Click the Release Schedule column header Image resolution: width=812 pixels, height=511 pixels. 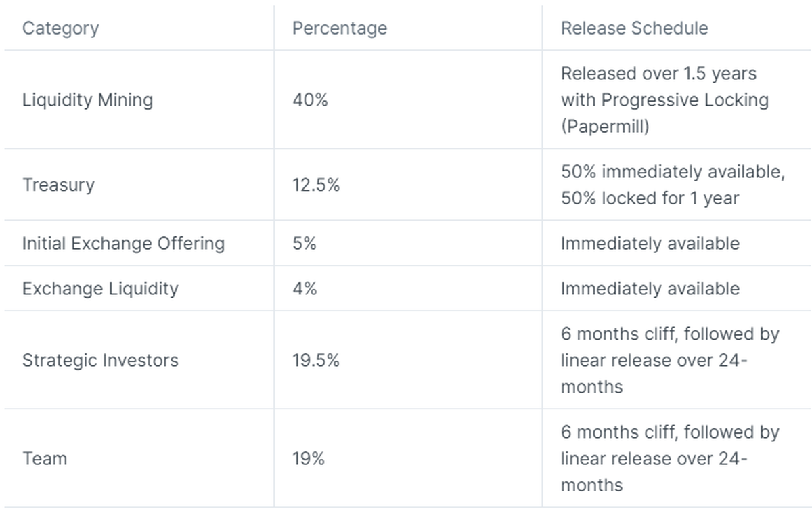click(x=634, y=28)
